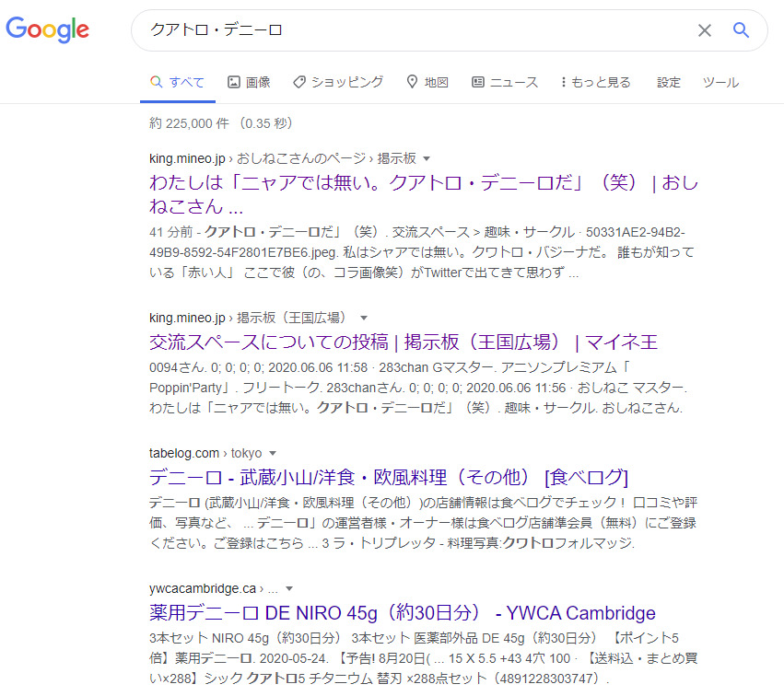
Task: Click the ニュース newspaper icon
Action: [478, 82]
